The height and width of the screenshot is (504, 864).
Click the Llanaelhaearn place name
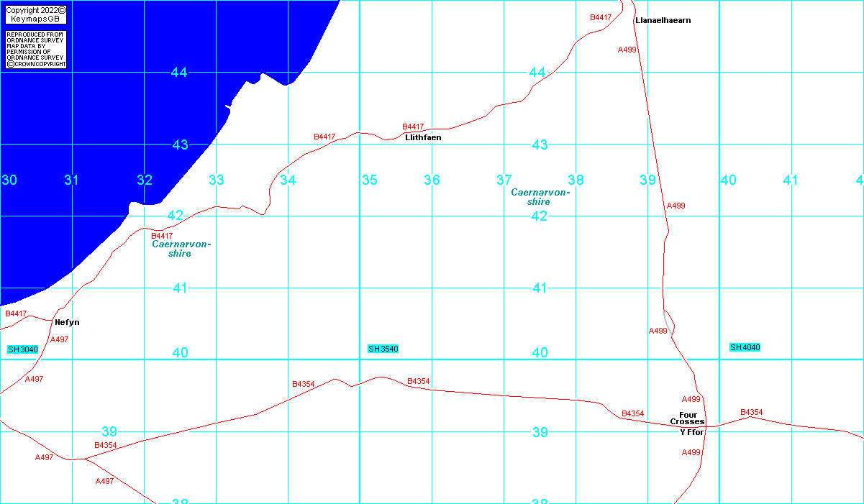[663, 21]
